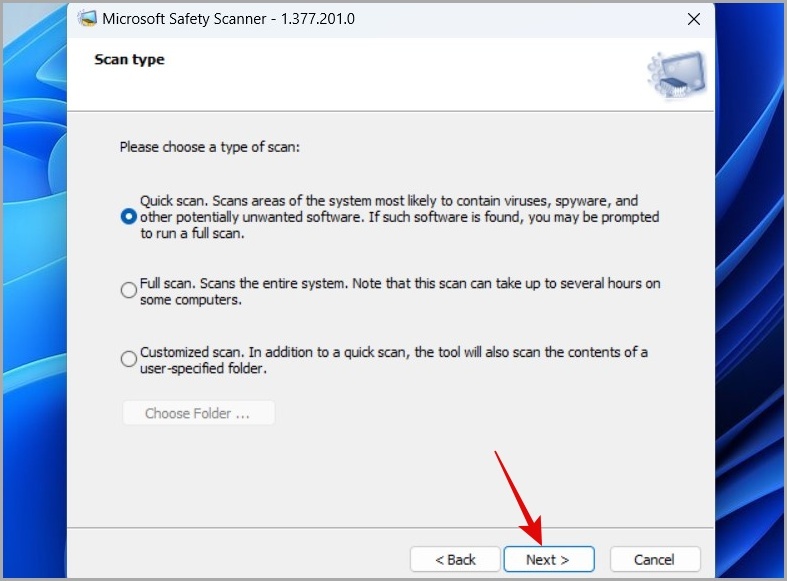Screen dimensions: 787x581
Task: Click the Next > button
Action: 549,559
